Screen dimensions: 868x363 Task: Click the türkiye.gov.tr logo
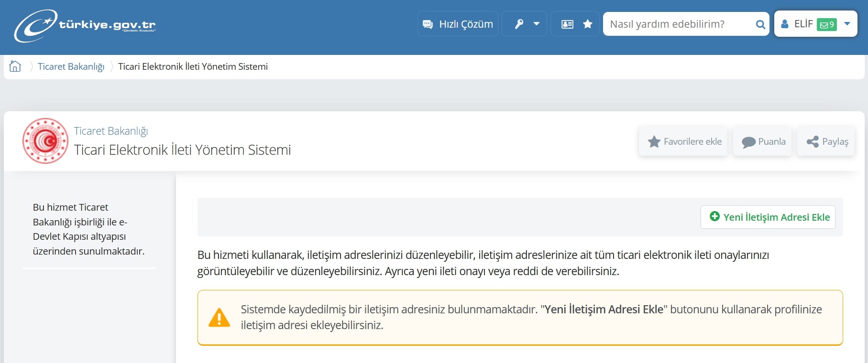coord(85,26)
